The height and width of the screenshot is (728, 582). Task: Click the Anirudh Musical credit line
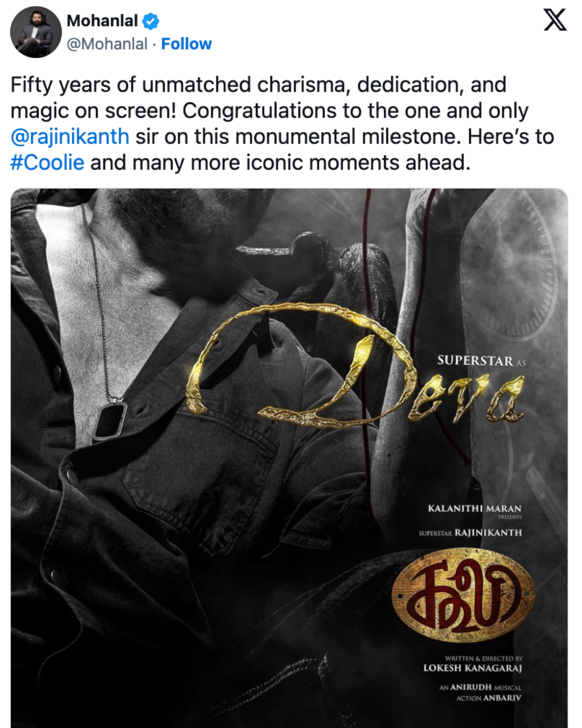tap(480, 687)
